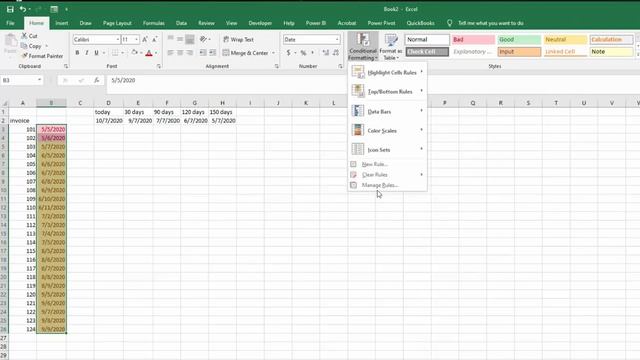This screenshot has width=640, height=360.
Task: Switch to the Page Layout tab
Action: point(117,23)
